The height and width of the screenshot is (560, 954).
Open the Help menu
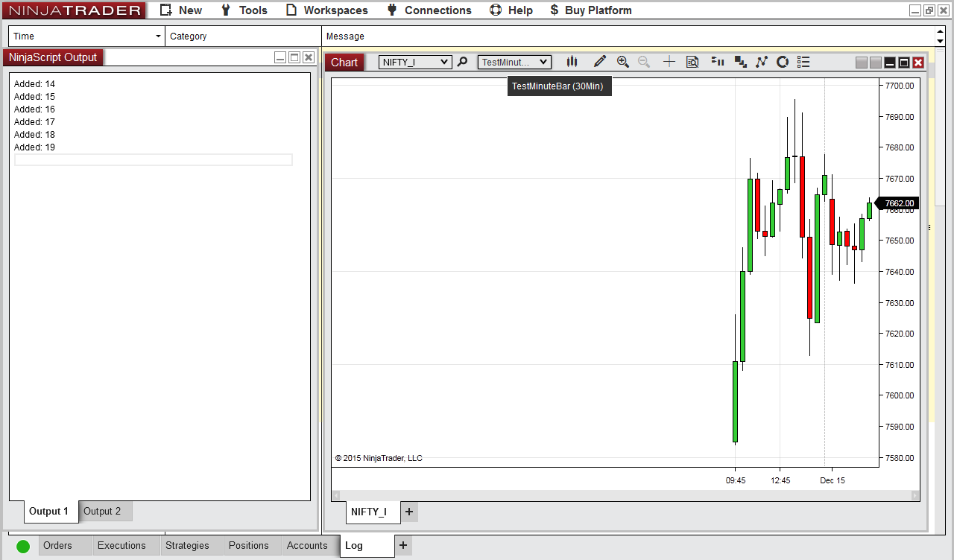511,10
